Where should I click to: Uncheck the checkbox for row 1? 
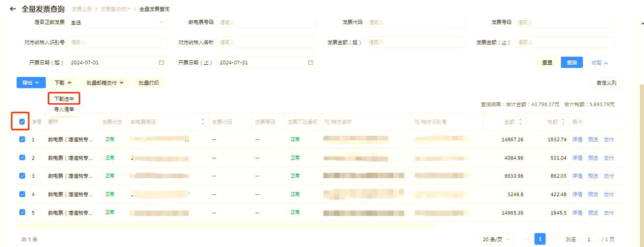coord(22,139)
